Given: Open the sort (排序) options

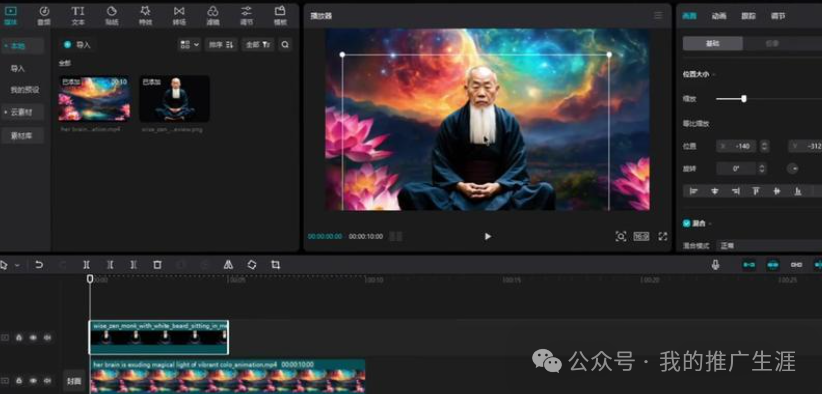Looking at the screenshot, I should (x=221, y=45).
